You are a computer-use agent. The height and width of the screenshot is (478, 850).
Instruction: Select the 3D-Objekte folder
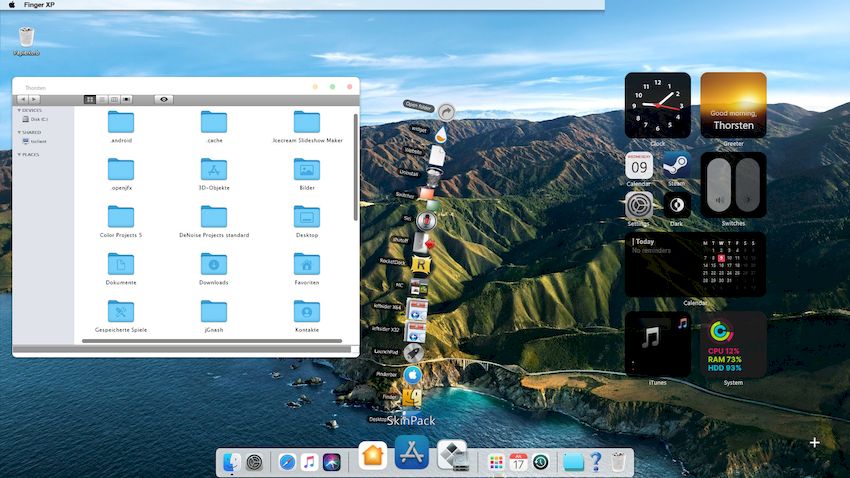pos(214,174)
